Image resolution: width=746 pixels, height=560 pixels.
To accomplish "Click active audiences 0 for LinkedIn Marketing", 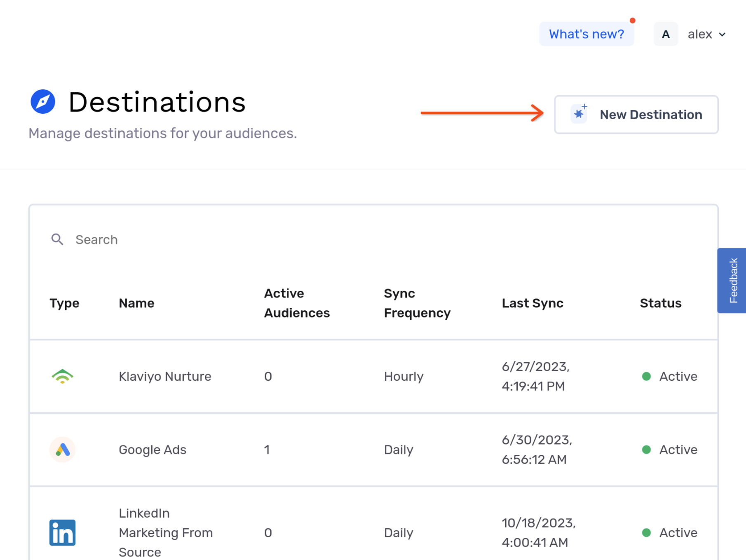I will (268, 533).
